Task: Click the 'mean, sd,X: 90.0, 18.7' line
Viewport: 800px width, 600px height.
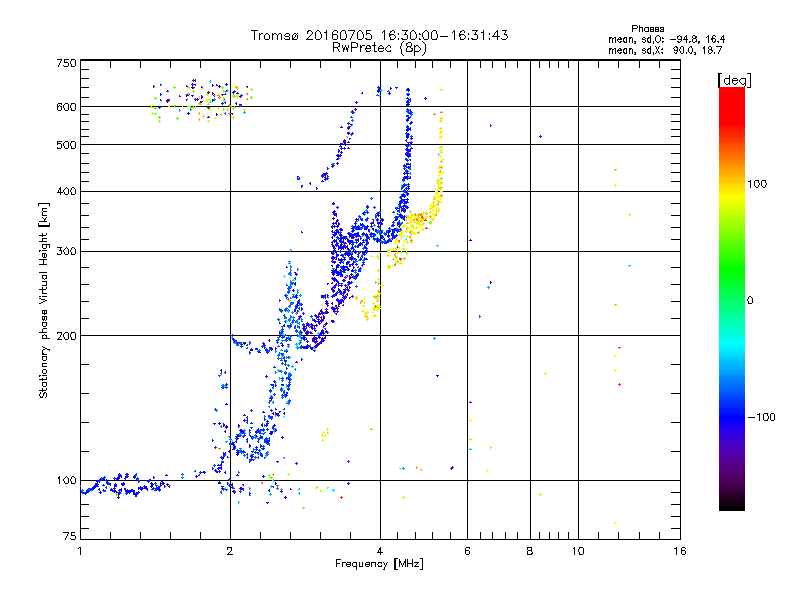Action: (665, 50)
